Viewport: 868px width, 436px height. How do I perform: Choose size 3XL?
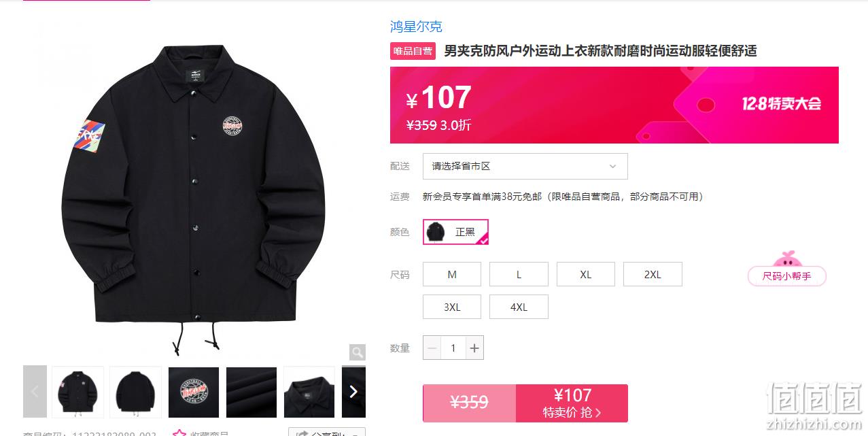(452, 307)
